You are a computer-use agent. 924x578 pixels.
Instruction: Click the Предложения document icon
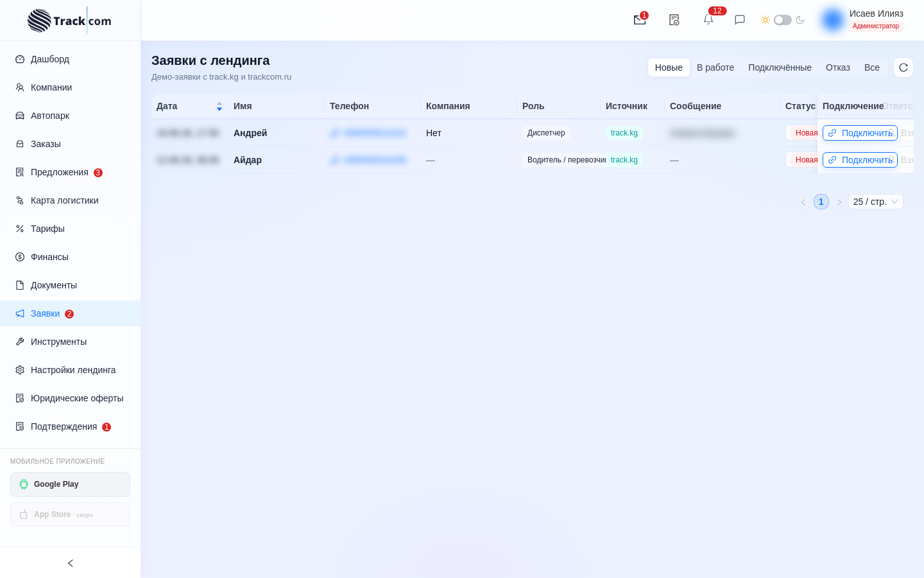[x=20, y=172]
